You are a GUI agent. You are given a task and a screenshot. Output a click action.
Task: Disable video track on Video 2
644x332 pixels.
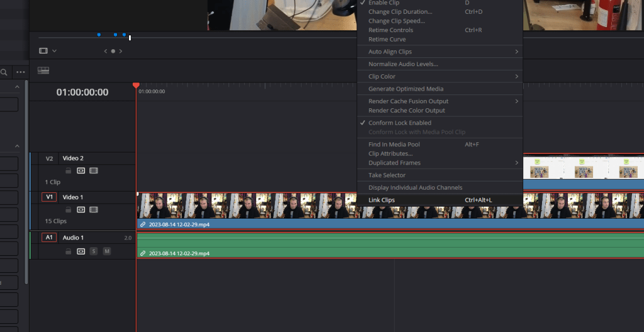94,171
